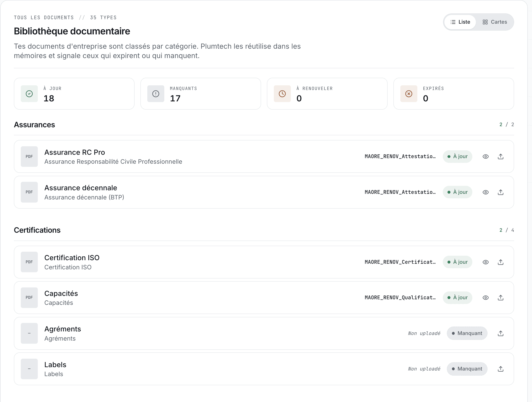Click the 2 / 2 Assurances counter
The width and height of the screenshot is (532, 402).
tap(507, 124)
